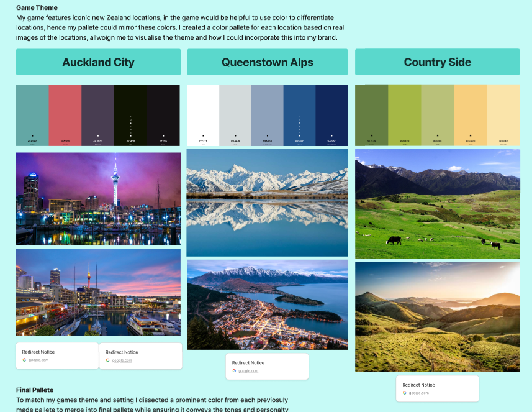The image size is (532, 412).
Task: Pick the white swatch in the Queenstown Alps palette
Action: pos(203,116)
